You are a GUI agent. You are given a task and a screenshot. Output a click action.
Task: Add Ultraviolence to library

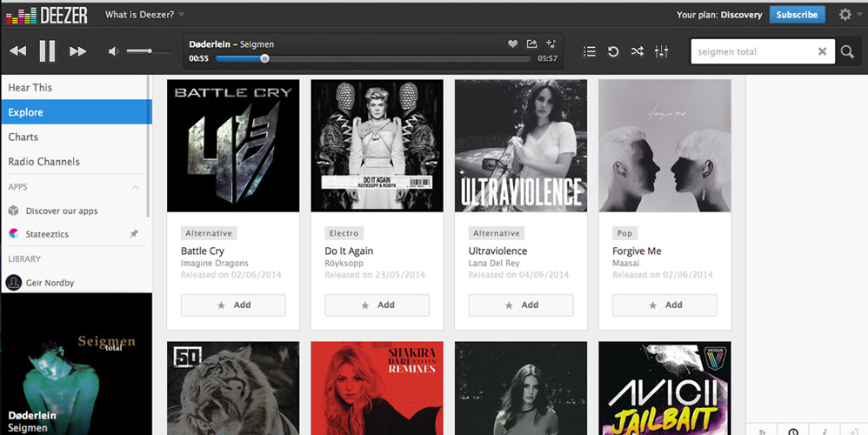521,305
